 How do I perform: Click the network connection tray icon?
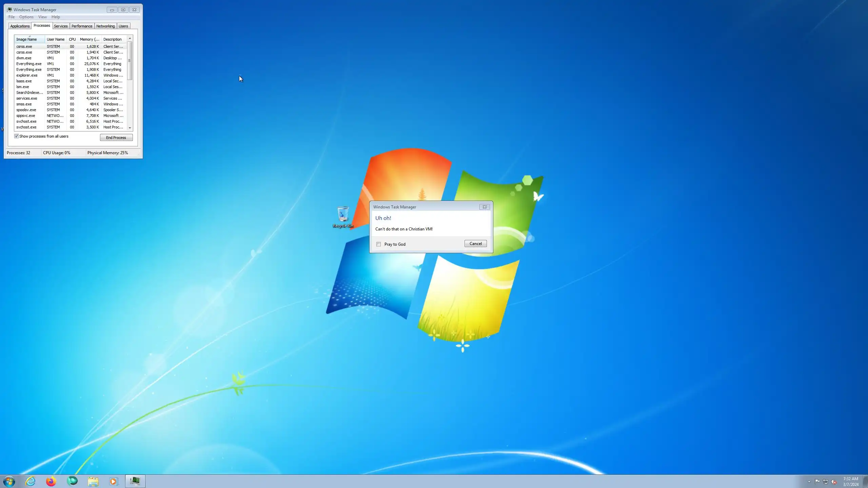(x=826, y=482)
